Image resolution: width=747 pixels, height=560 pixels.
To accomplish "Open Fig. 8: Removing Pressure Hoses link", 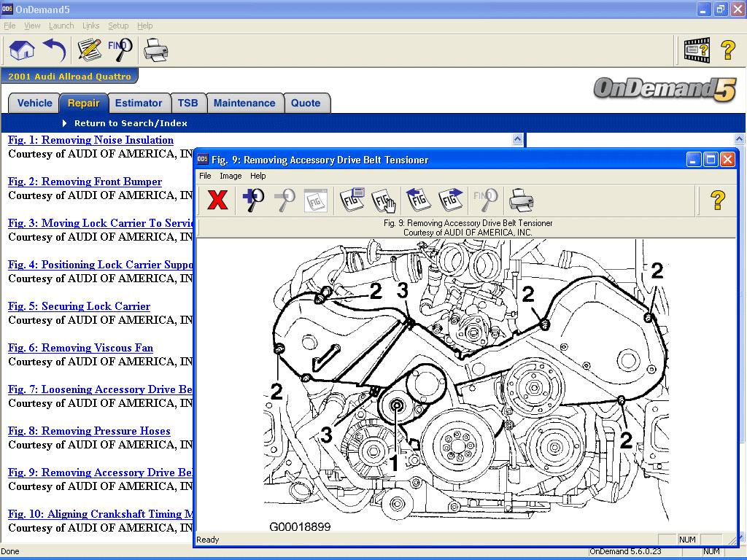I will coord(89,430).
